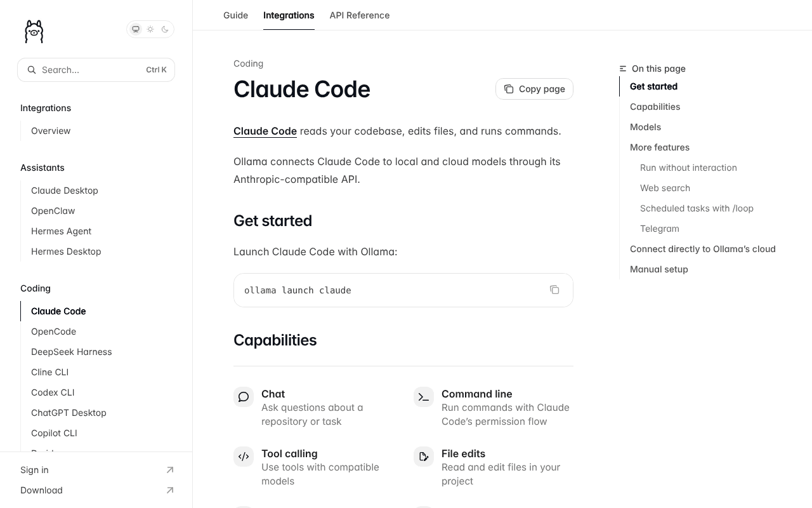Viewport: 812px width, 508px height.
Task: Click the Download link
Action: coord(41,490)
